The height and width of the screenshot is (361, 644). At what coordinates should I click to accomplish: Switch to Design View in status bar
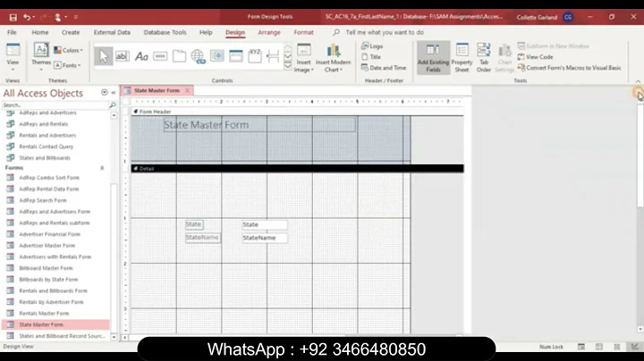coord(635,347)
